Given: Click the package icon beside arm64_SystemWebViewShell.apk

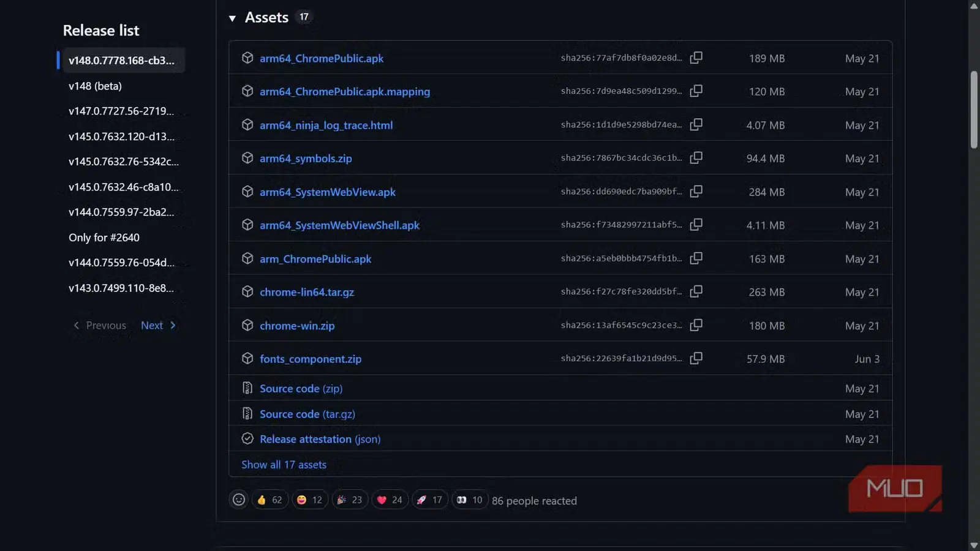Looking at the screenshot, I should 247,225.
